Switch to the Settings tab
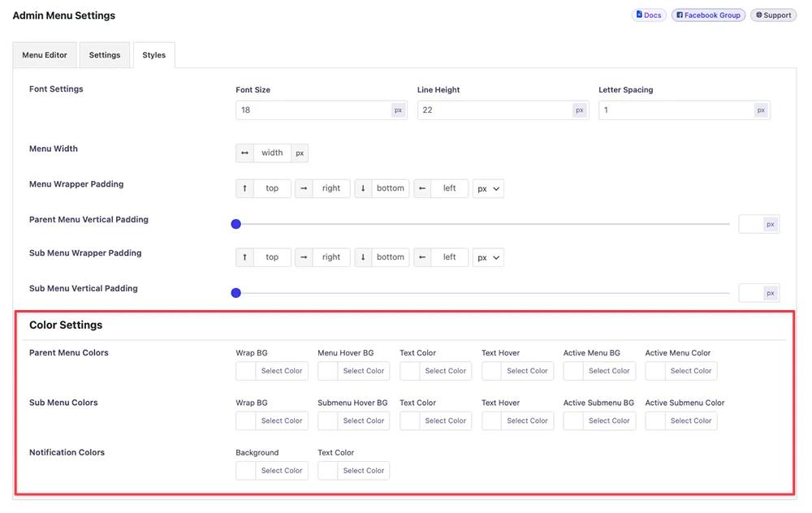 click(105, 55)
